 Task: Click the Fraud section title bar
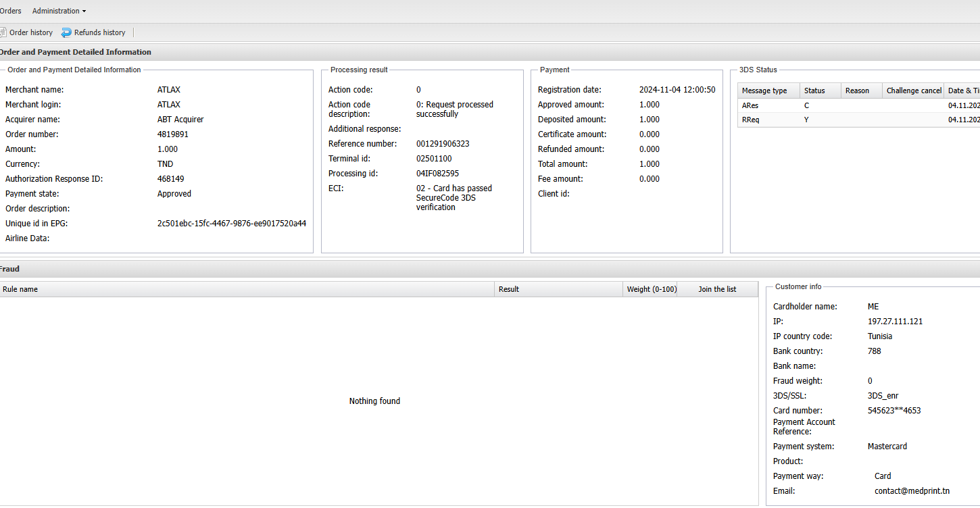point(10,269)
